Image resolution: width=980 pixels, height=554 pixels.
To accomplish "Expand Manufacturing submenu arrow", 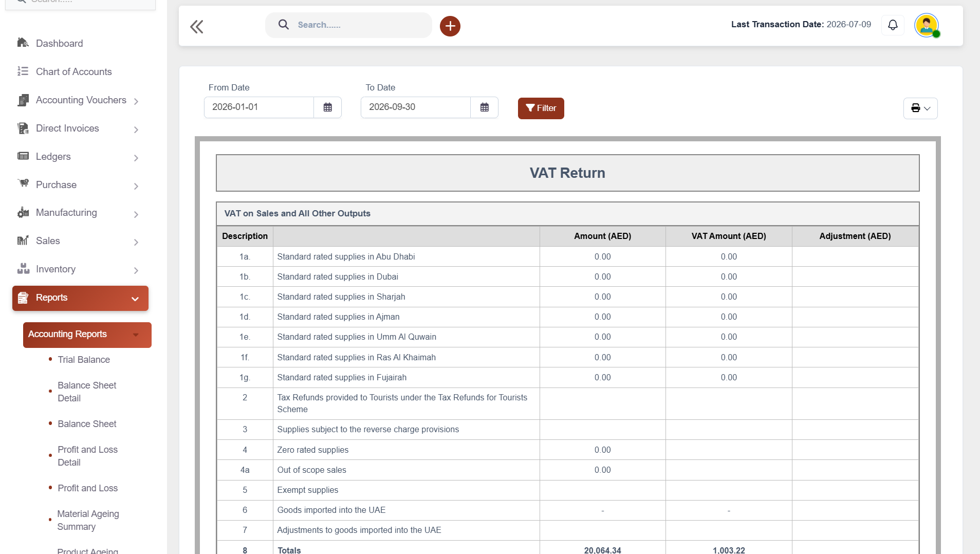I will coord(136,214).
